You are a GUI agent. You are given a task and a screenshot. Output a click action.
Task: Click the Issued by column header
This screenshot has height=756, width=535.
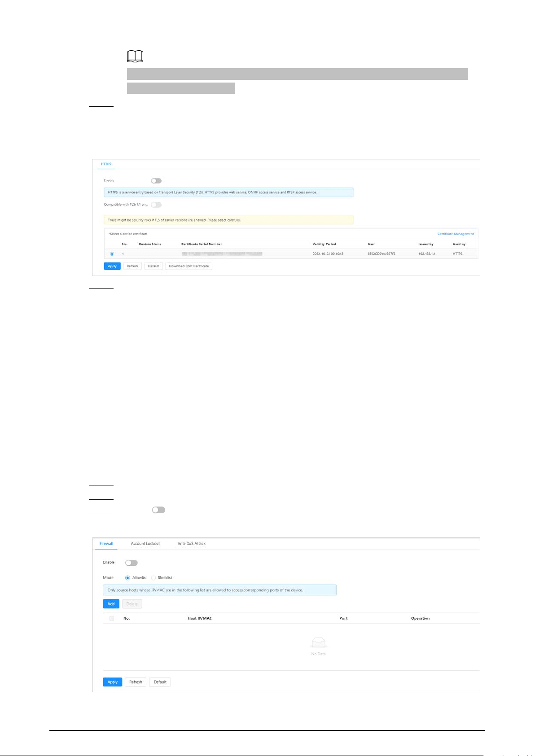point(426,244)
